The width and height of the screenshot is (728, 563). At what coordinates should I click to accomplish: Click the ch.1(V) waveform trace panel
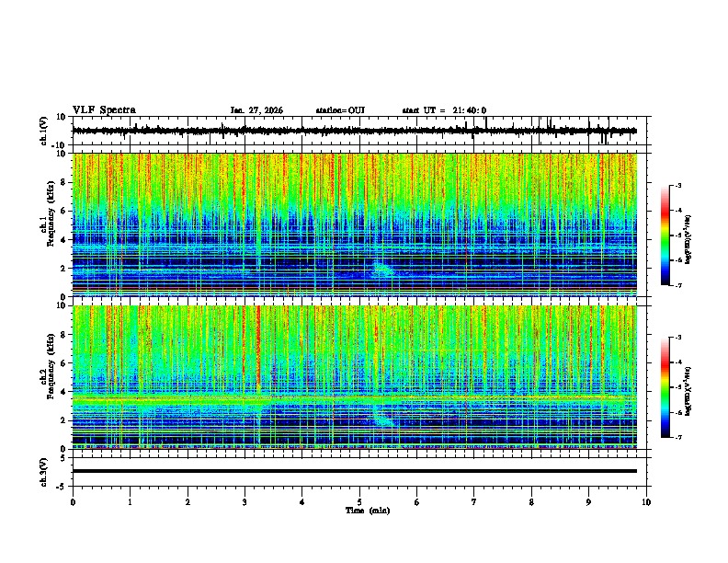[x=359, y=131]
